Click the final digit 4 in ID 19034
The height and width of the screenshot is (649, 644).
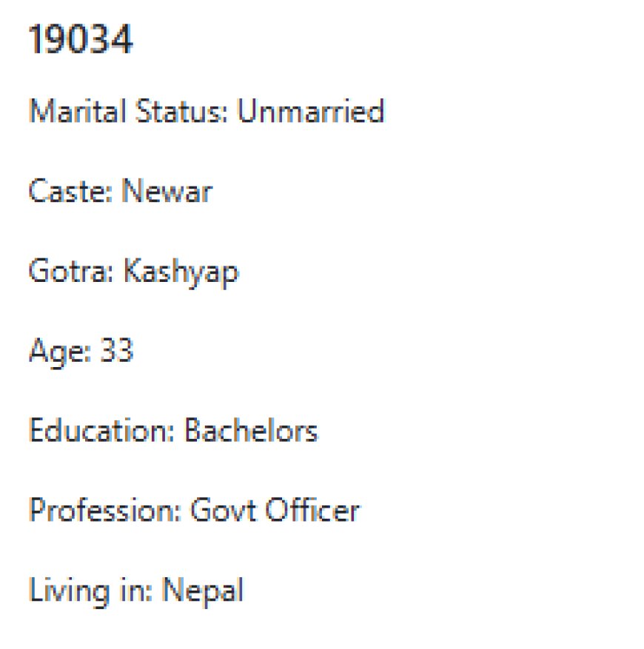point(122,40)
